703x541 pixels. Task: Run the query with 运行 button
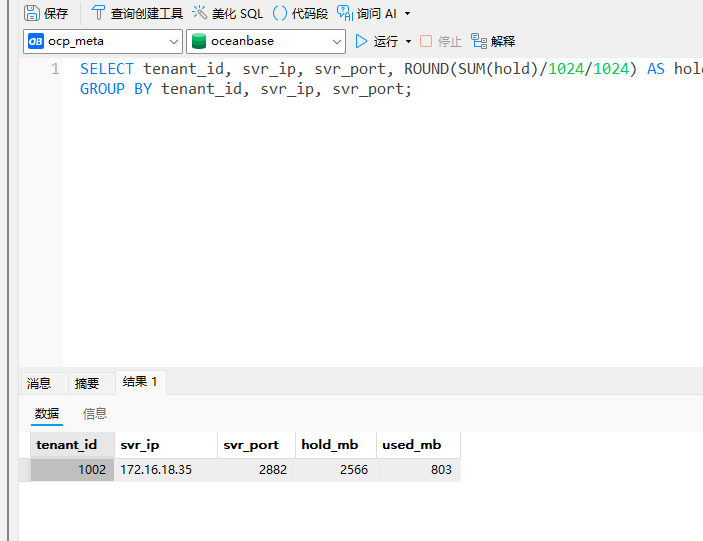click(362, 41)
